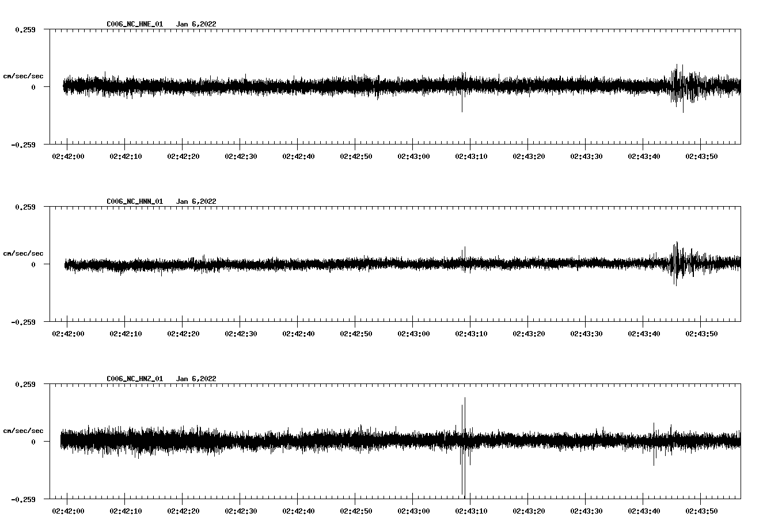The image size is (782, 532).
Task: Click the cm/sec/sec unit label of HNN plot
Action: click(24, 253)
